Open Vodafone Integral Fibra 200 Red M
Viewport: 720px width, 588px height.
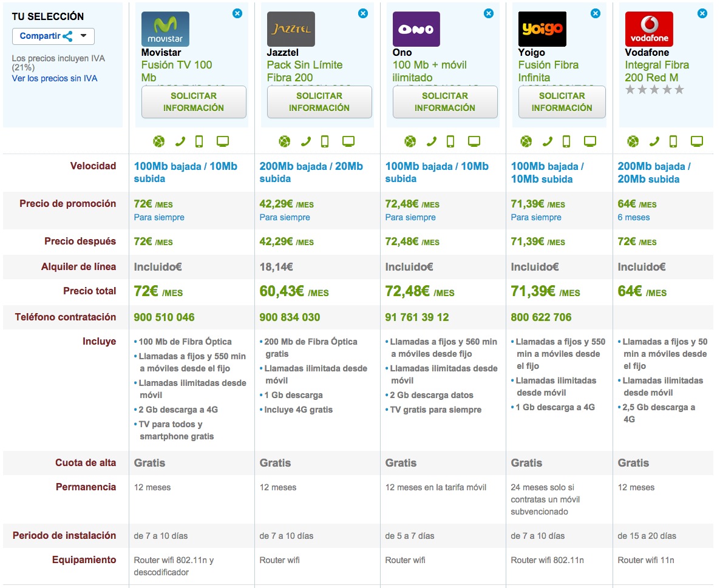tap(657, 71)
